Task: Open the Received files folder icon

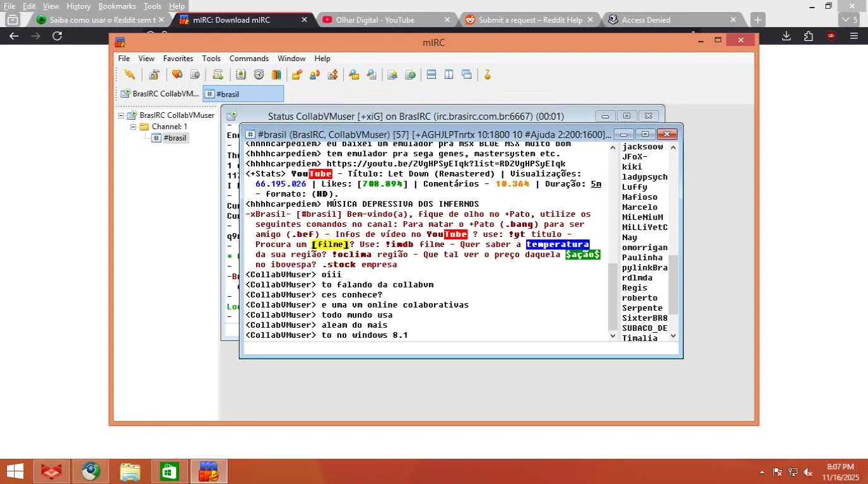Action: coord(354,74)
